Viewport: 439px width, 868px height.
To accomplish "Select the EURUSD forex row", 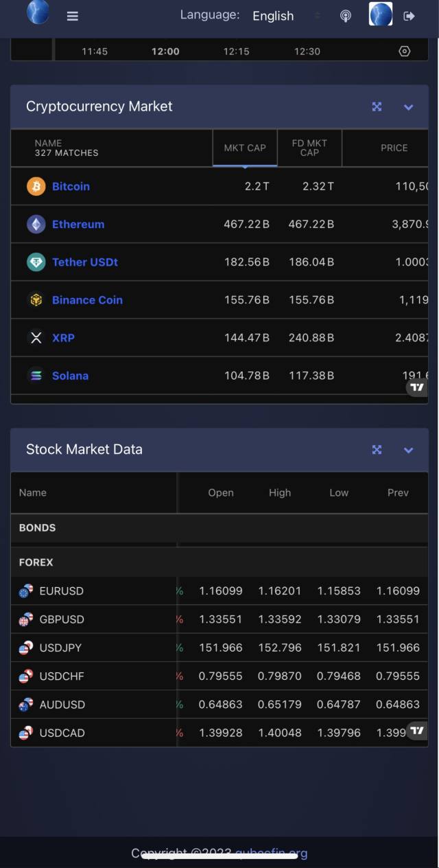I will [x=62, y=591].
